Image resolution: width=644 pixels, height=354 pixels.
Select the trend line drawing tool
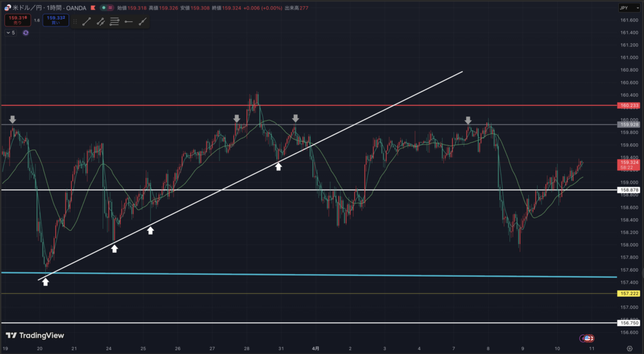click(x=87, y=21)
